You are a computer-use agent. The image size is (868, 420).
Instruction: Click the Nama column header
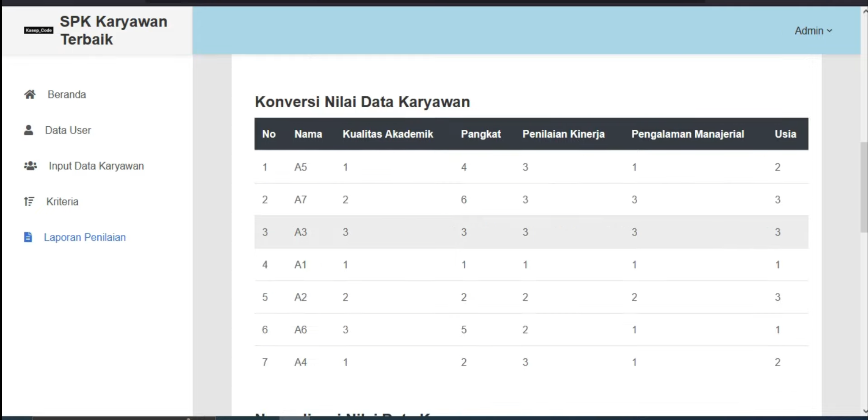(308, 134)
